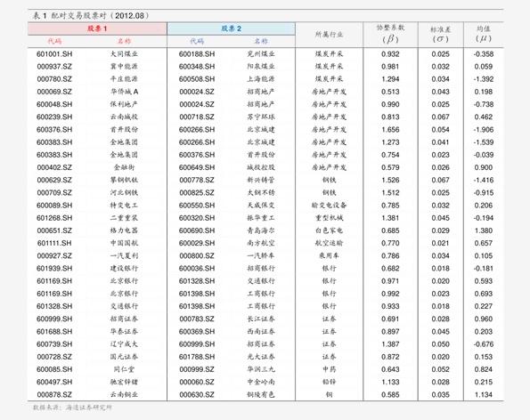
Task: Click the beta value 1.656
Action: 390,130
